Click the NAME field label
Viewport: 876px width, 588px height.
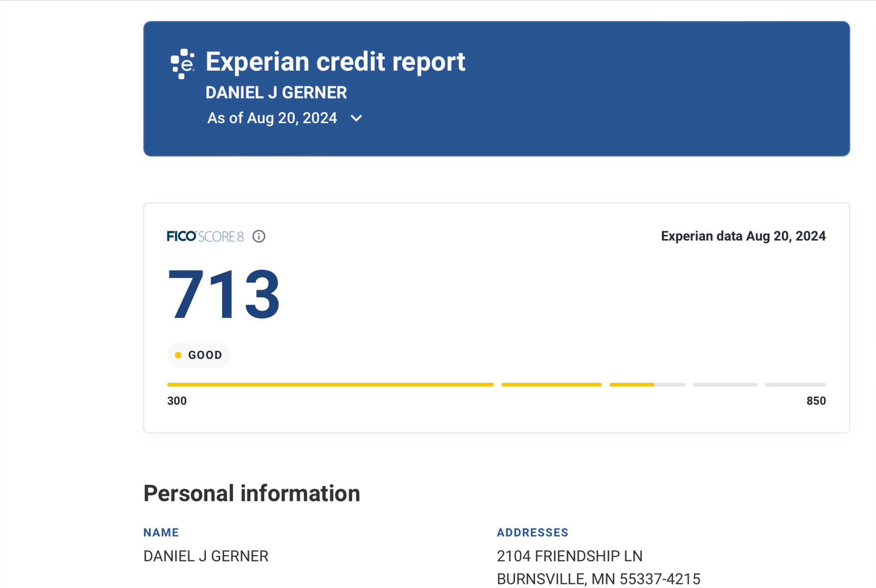tap(161, 532)
